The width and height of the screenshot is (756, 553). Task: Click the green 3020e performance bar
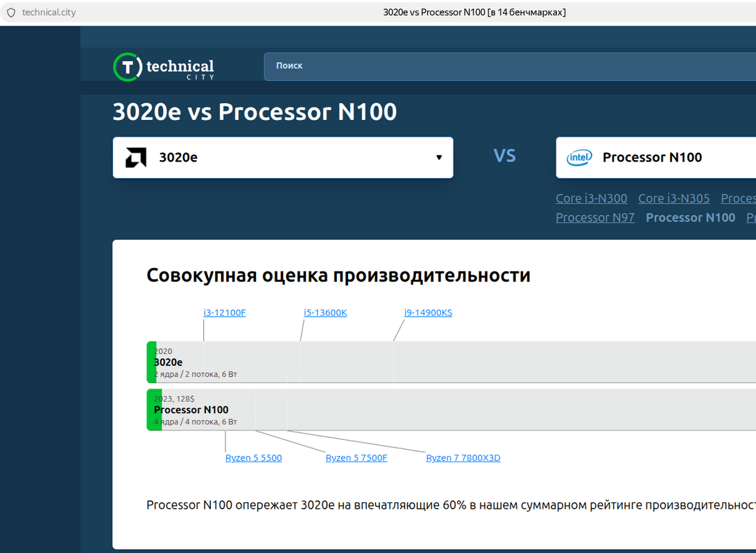pos(151,362)
